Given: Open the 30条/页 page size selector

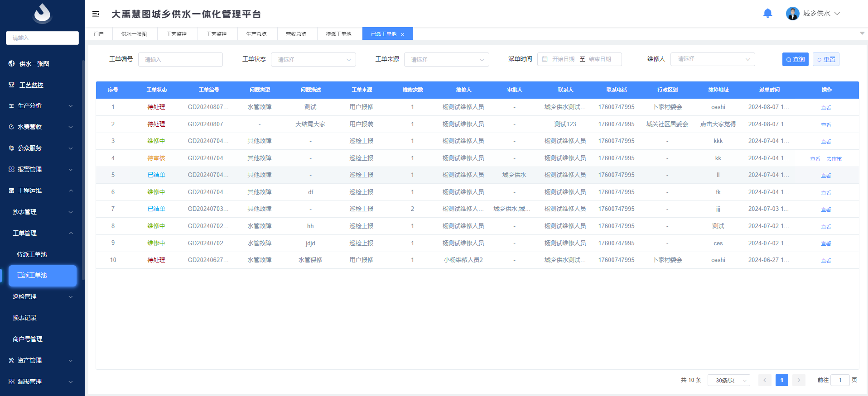Looking at the screenshot, I should (729, 380).
